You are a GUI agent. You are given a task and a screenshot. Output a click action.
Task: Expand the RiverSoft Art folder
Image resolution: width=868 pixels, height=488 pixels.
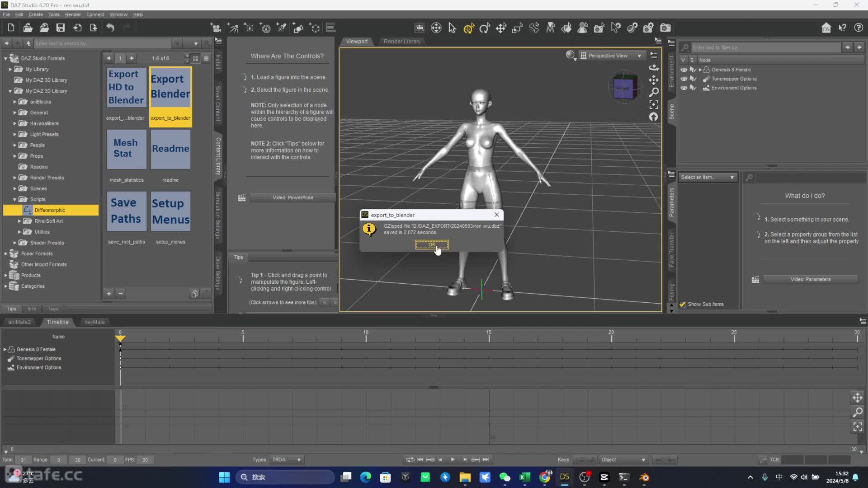(x=19, y=221)
